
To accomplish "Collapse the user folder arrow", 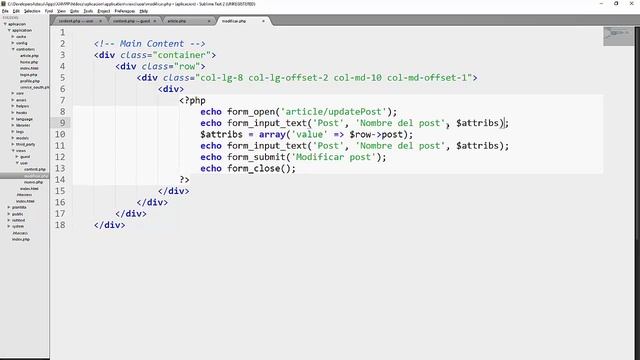I will 17,163.
